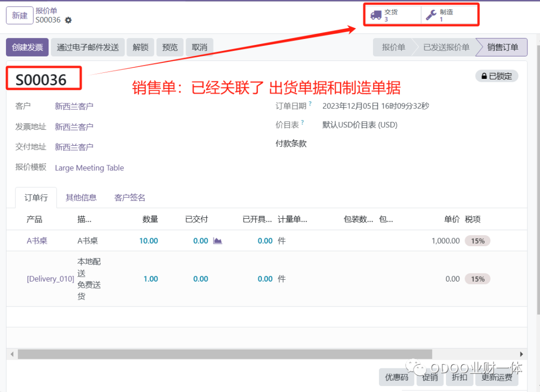The image size is (540, 392).
Task: Select the 已发送报价单 status stage
Action: coord(446,47)
